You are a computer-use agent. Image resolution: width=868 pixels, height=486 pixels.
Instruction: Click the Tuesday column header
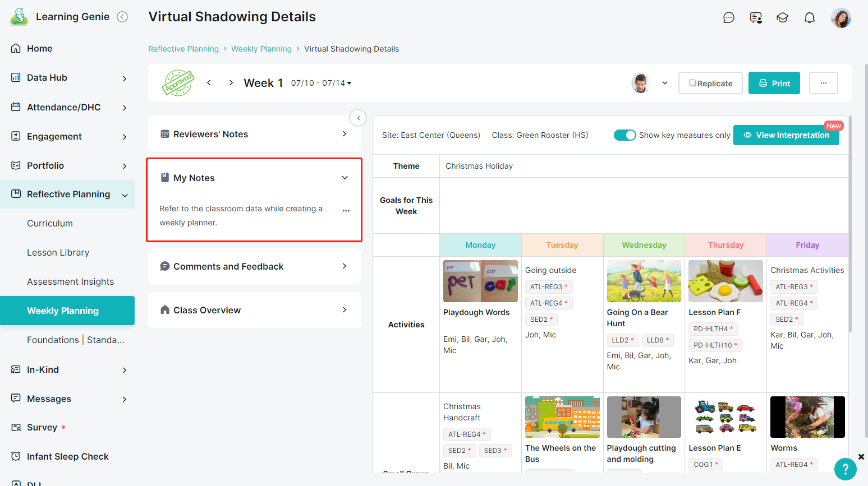coord(562,245)
